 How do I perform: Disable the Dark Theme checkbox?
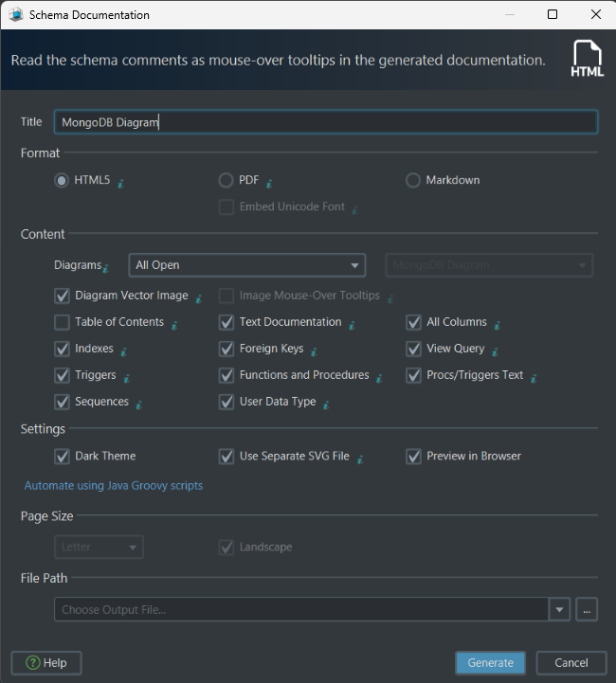tap(62, 457)
